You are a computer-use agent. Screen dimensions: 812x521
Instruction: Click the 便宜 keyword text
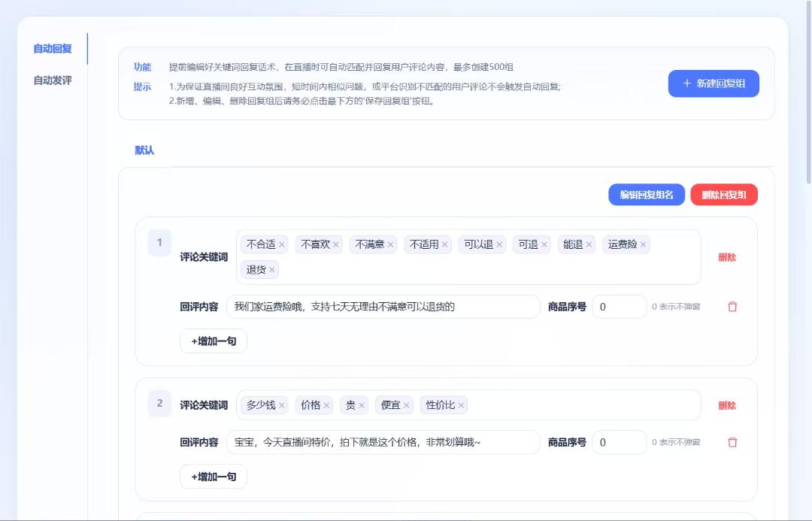coord(391,405)
